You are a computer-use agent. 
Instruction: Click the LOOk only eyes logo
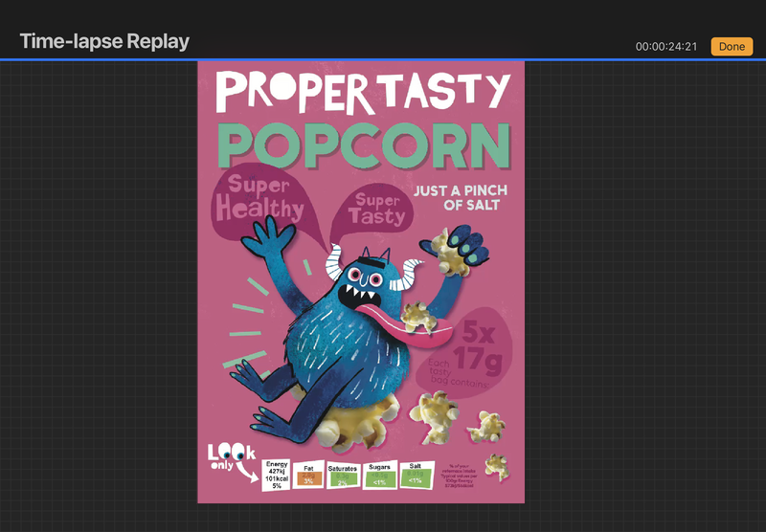[227, 457]
